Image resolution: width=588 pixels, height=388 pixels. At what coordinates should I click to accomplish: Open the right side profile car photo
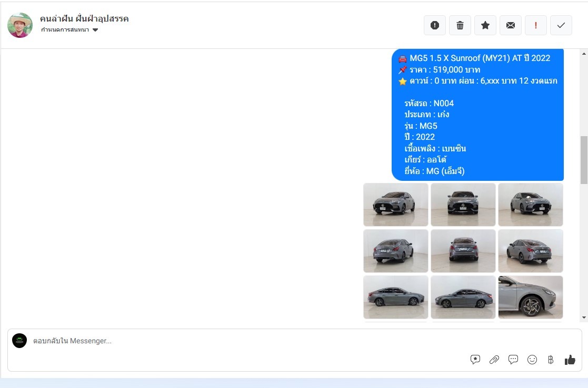click(x=396, y=298)
